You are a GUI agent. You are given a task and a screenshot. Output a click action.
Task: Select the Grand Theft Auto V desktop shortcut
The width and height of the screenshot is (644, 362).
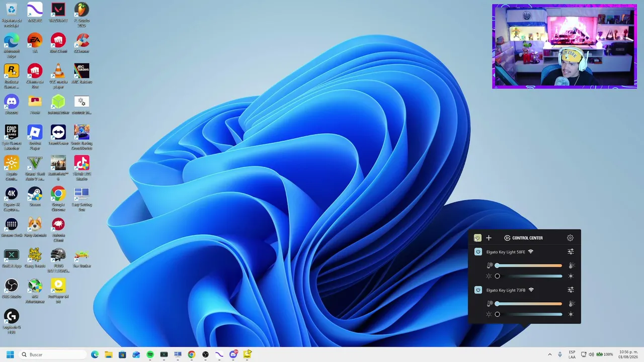[x=35, y=168]
